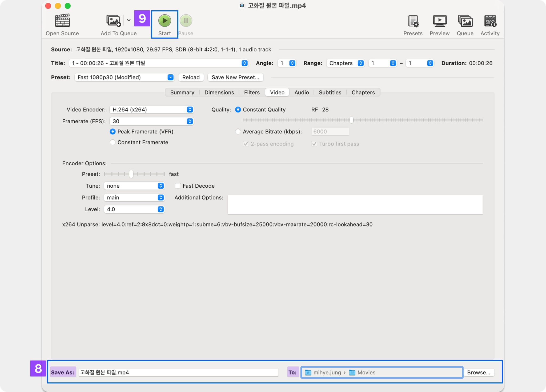Click the Constant Quality RF slider
The width and height of the screenshot is (546, 392).
351,120
